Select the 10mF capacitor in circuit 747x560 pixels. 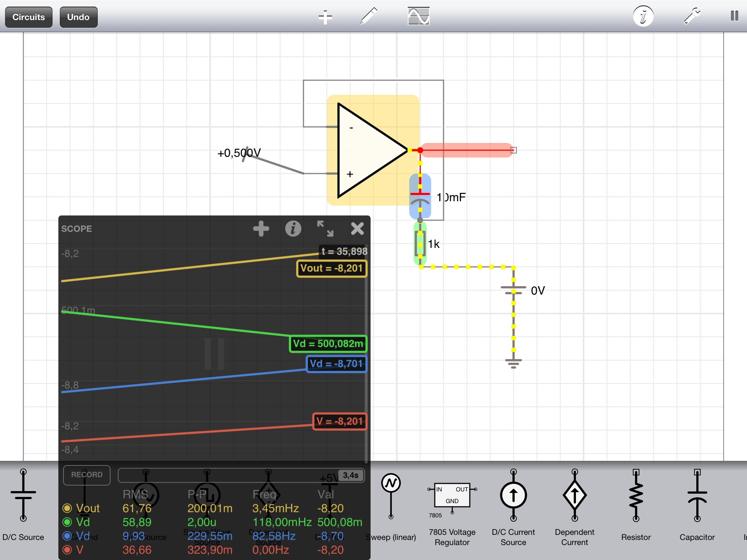(420, 197)
